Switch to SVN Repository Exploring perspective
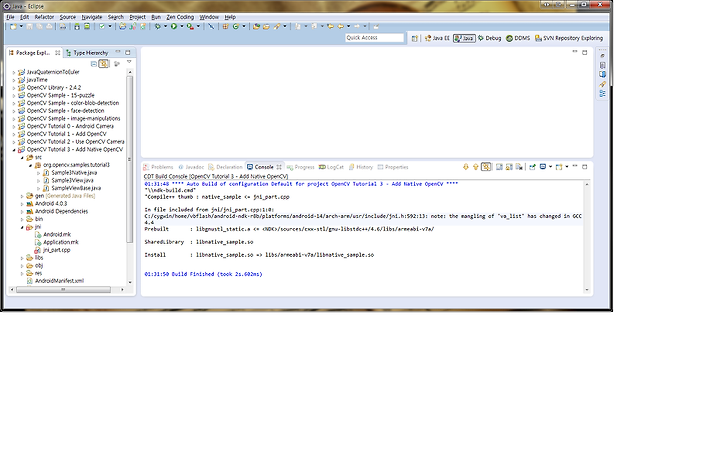720x464 pixels. point(569,38)
